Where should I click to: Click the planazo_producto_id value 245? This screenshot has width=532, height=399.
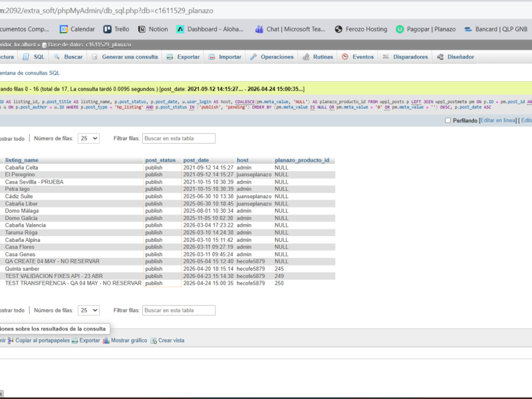pos(279,269)
